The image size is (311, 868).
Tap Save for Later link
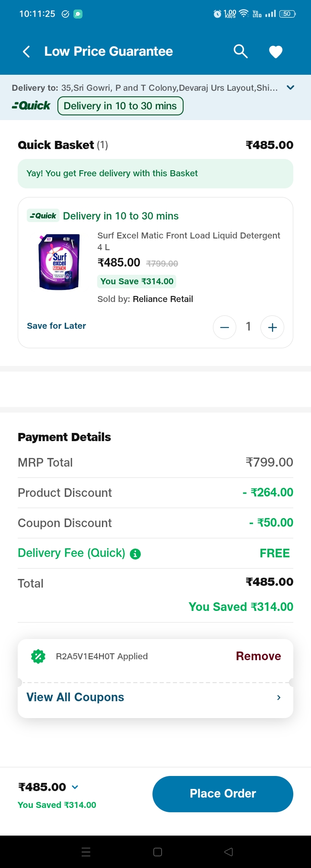tap(57, 326)
